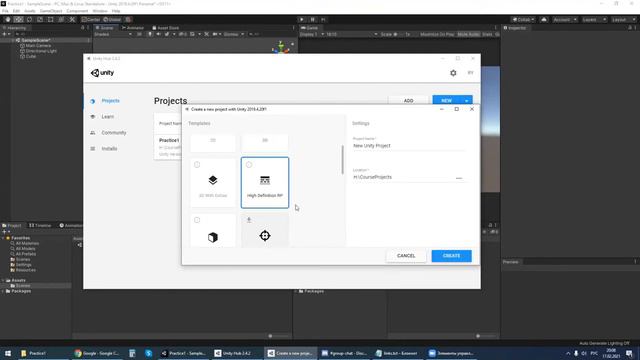Click the Project Name input field
This screenshot has width=640, height=360.
click(x=409, y=146)
